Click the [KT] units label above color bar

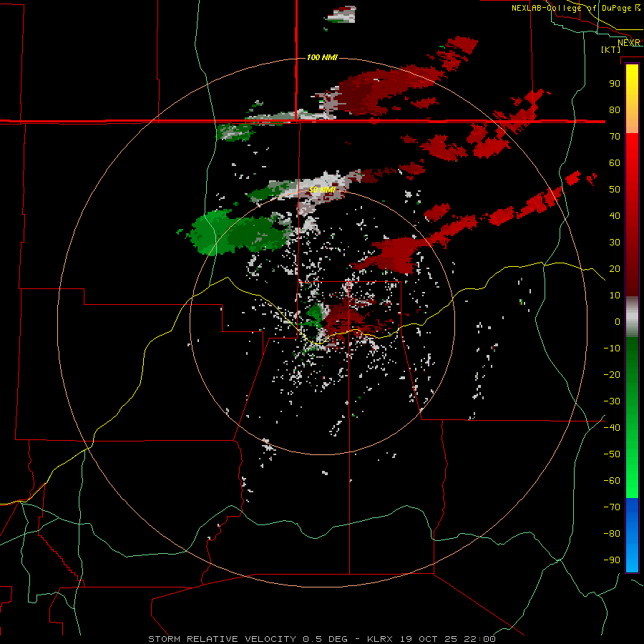(x=611, y=49)
